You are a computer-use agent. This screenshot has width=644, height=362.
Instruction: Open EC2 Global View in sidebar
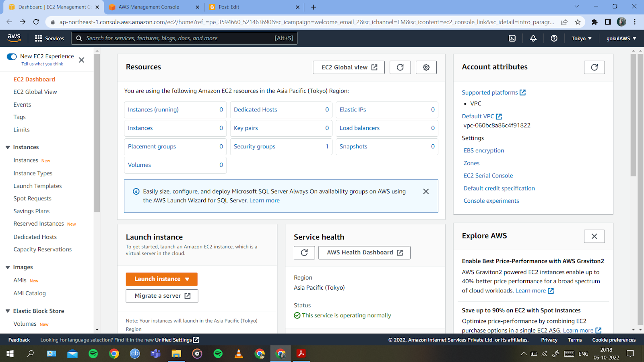(35, 92)
